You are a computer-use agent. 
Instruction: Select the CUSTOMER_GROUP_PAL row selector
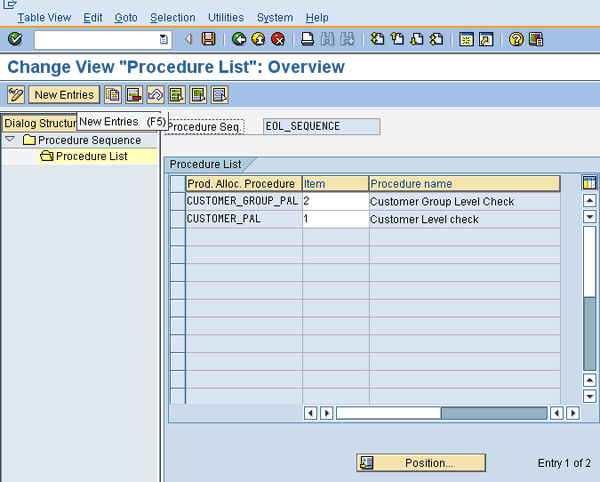click(x=178, y=202)
